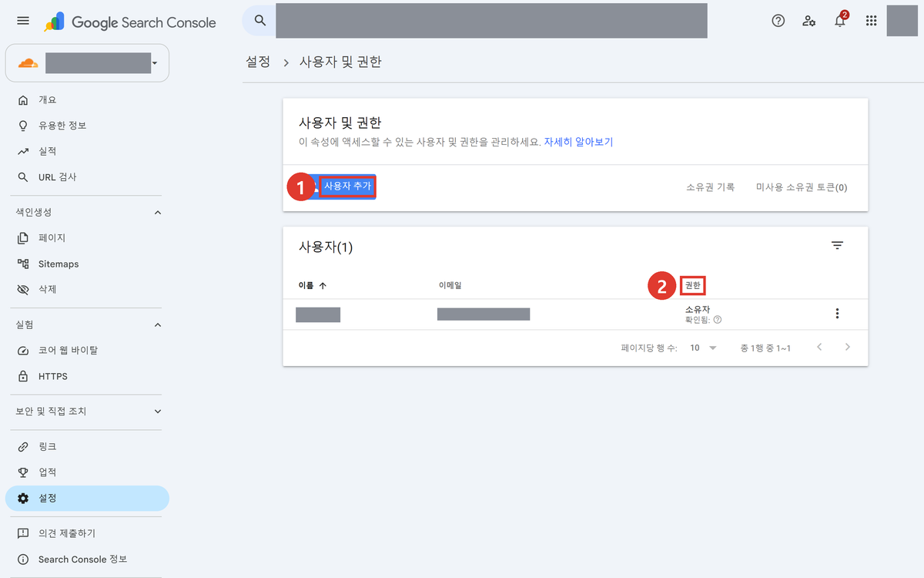Click the Google Search Console logo
This screenshot has width=924, height=578.
(x=130, y=22)
